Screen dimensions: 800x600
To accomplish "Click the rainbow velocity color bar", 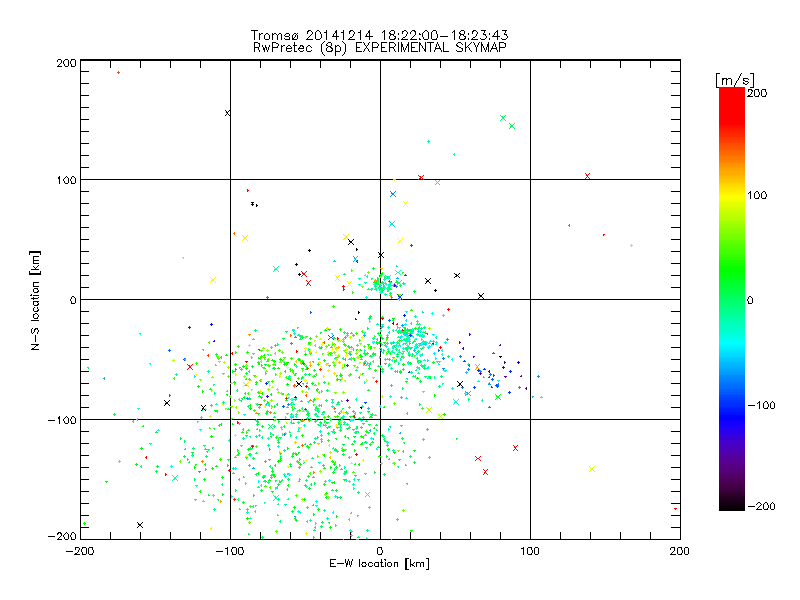I will tap(732, 299).
